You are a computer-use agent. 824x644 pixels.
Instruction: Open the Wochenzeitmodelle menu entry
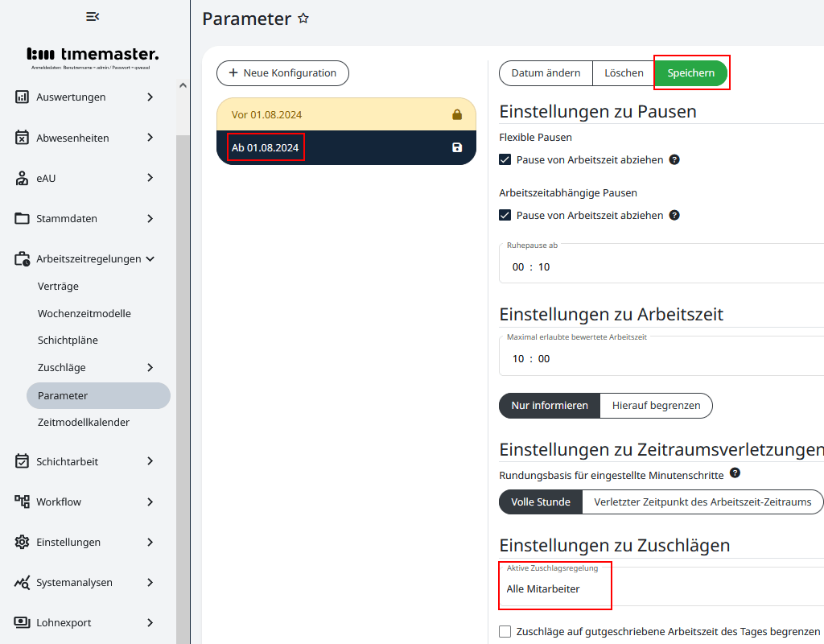pos(84,313)
